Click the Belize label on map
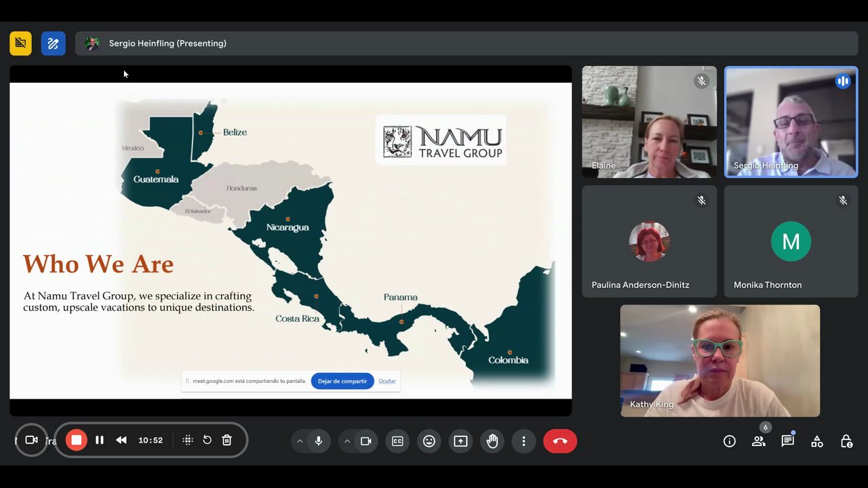This screenshot has width=868, height=488. click(x=235, y=132)
